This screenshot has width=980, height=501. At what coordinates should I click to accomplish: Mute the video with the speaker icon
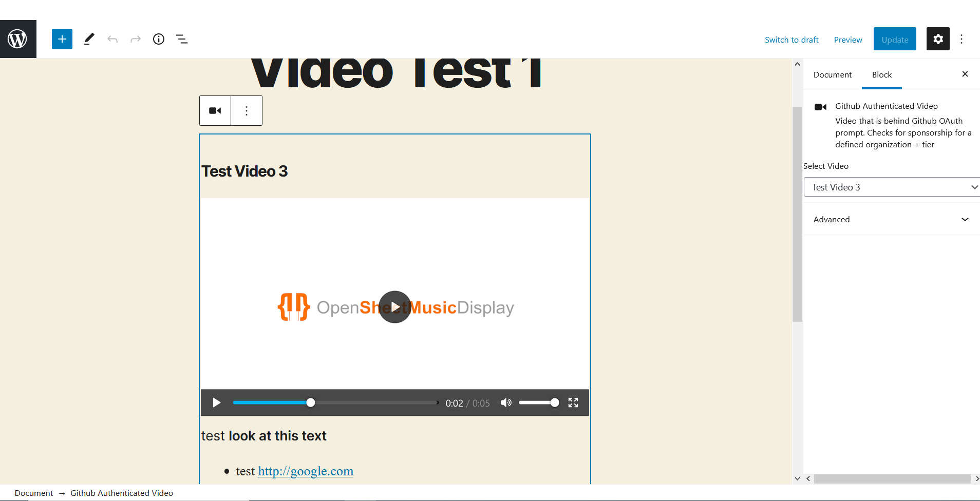[x=506, y=403]
